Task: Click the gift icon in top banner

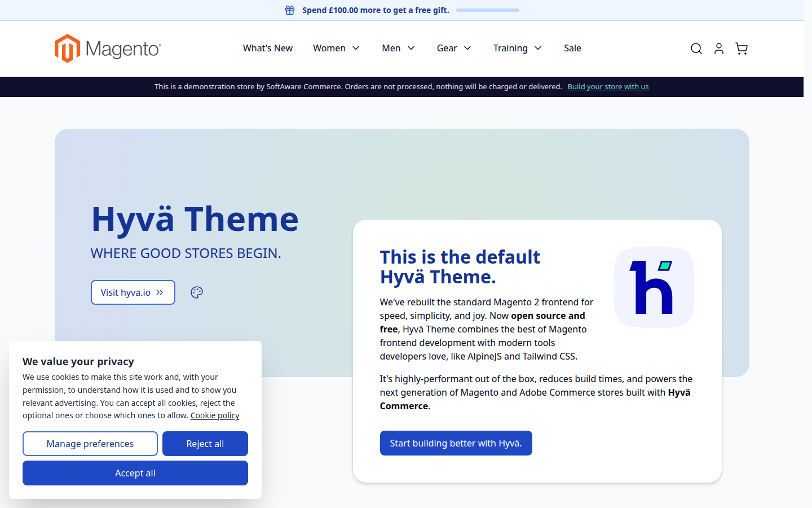Action: [290, 10]
